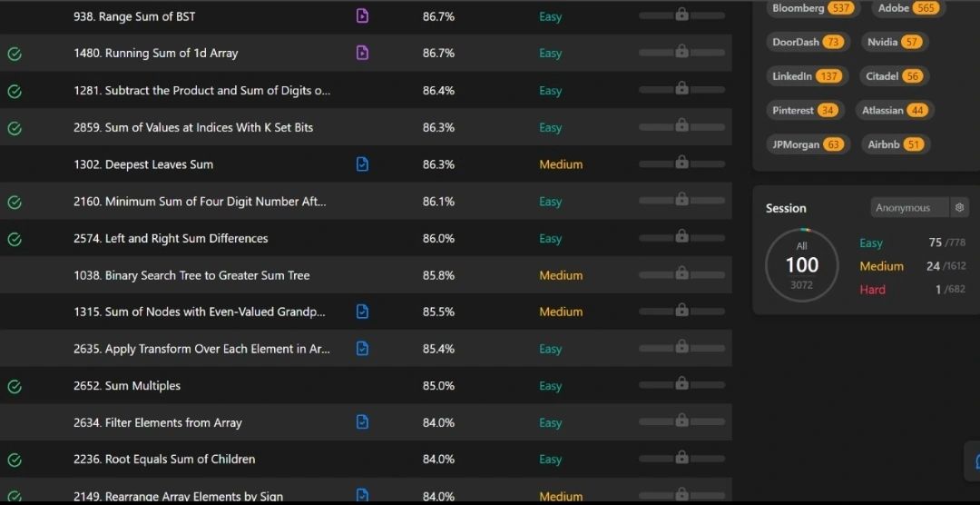
Task: Click the All 100 session progress circle
Action: pyautogui.click(x=802, y=265)
